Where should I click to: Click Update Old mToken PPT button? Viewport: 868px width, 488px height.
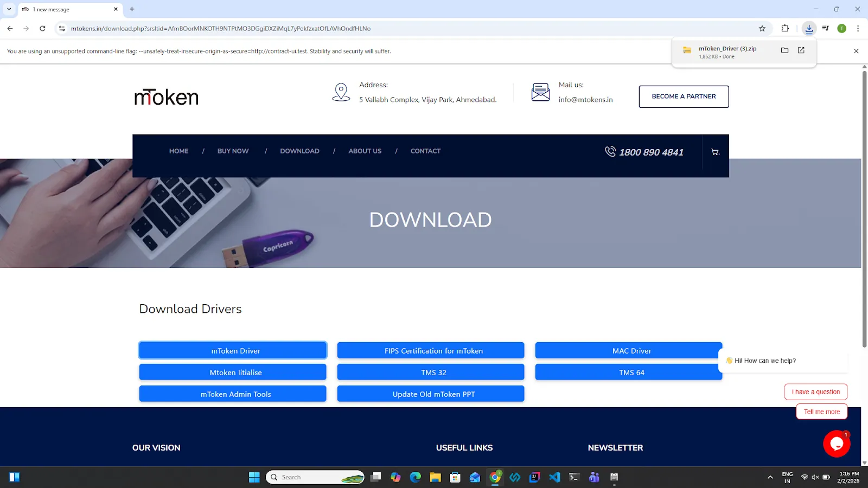(x=431, y=394)
